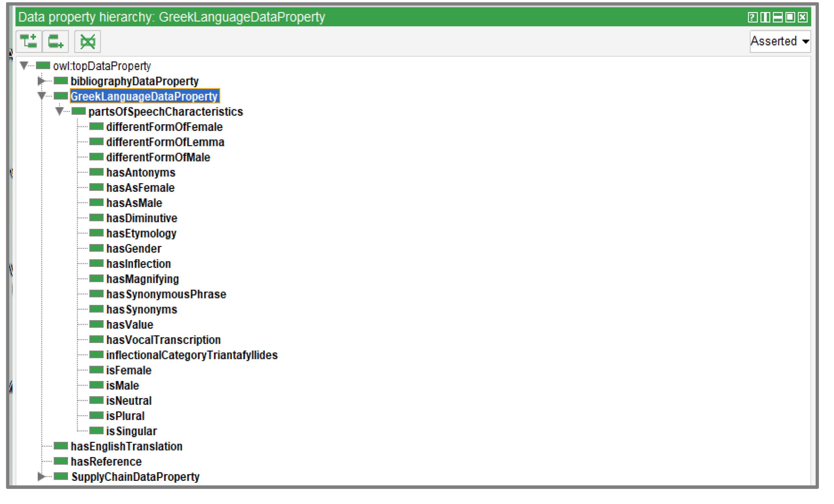Viewport: 834px width, 504px height.
Task: Select the hasAsMale property
Action: 134,203
